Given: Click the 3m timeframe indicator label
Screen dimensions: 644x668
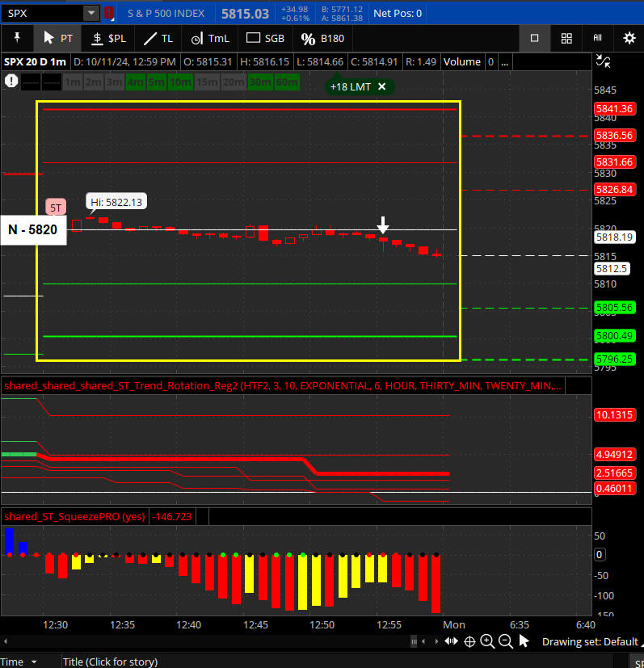Looking at the screenshot, I should (x=114, y=82).
